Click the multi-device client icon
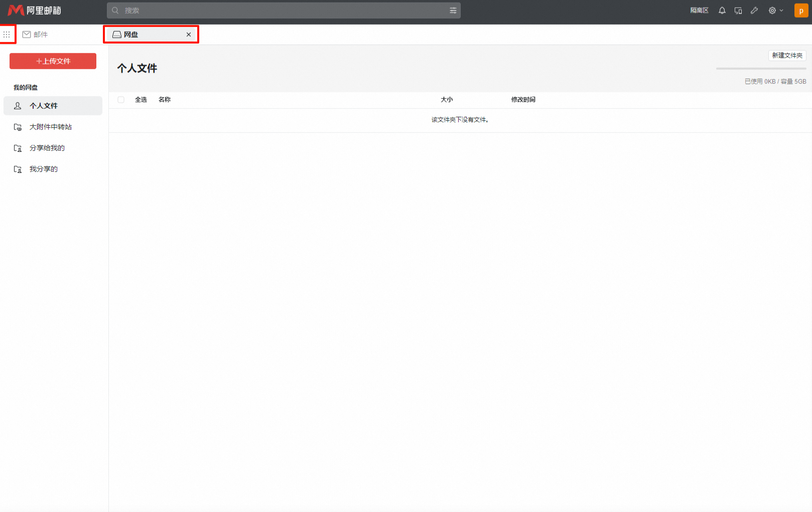 tap(738, 11)
